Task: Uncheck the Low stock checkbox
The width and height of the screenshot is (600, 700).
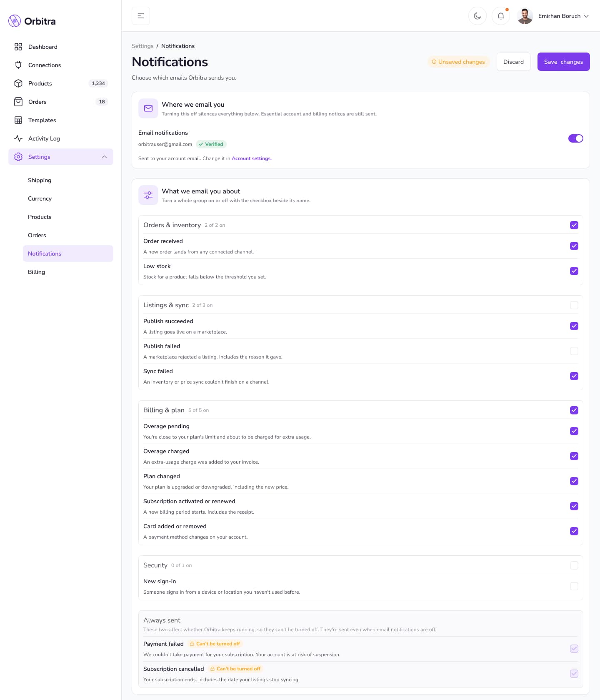Action: [574, 271]
